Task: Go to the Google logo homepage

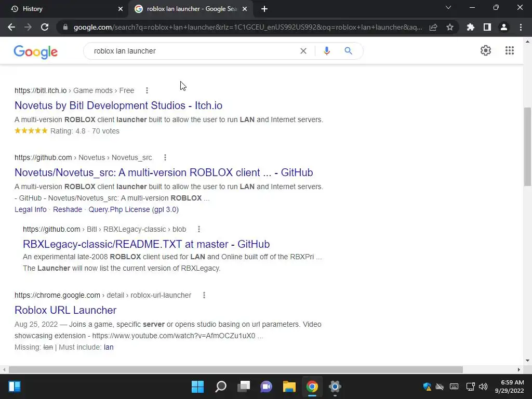Action: 36,51
